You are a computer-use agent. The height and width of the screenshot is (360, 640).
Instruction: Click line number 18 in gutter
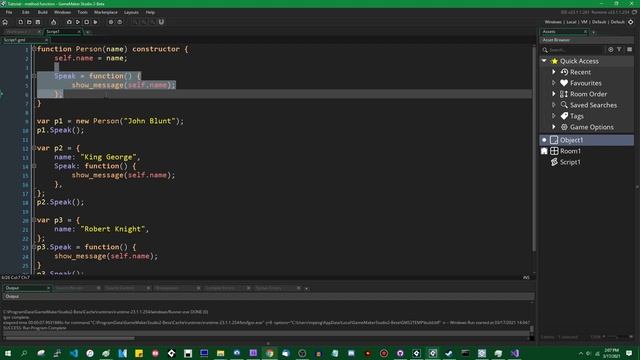tap(26, 203)
